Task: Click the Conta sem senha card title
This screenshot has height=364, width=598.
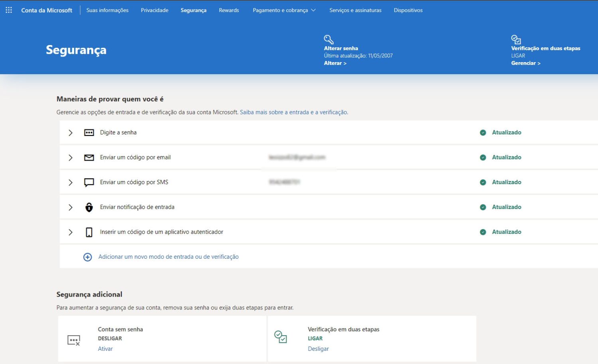Action: coord(120,329)
